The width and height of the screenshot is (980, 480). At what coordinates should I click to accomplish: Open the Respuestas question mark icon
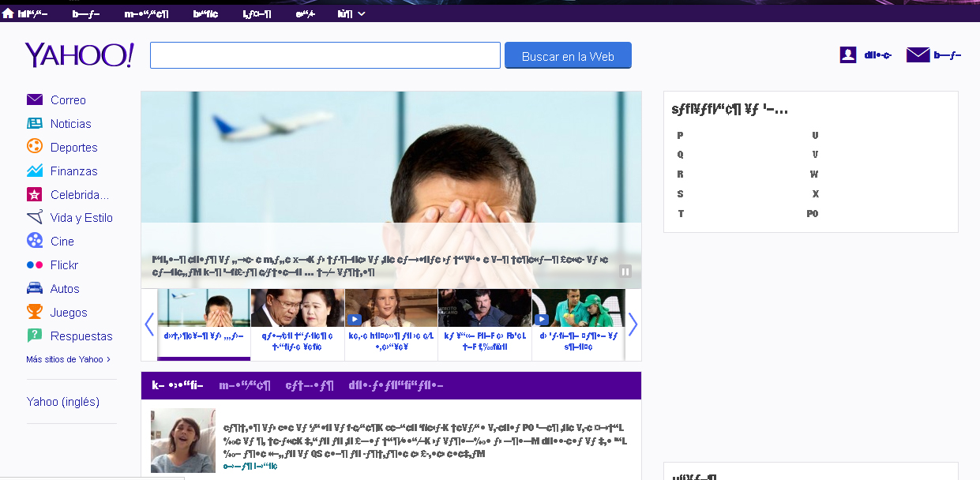tap(35, 336)
